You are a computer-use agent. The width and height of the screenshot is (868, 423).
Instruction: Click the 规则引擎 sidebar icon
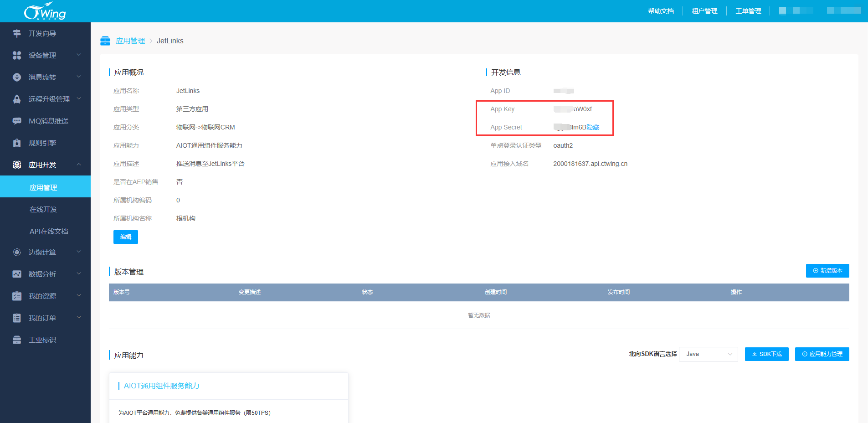click(17, 143)
